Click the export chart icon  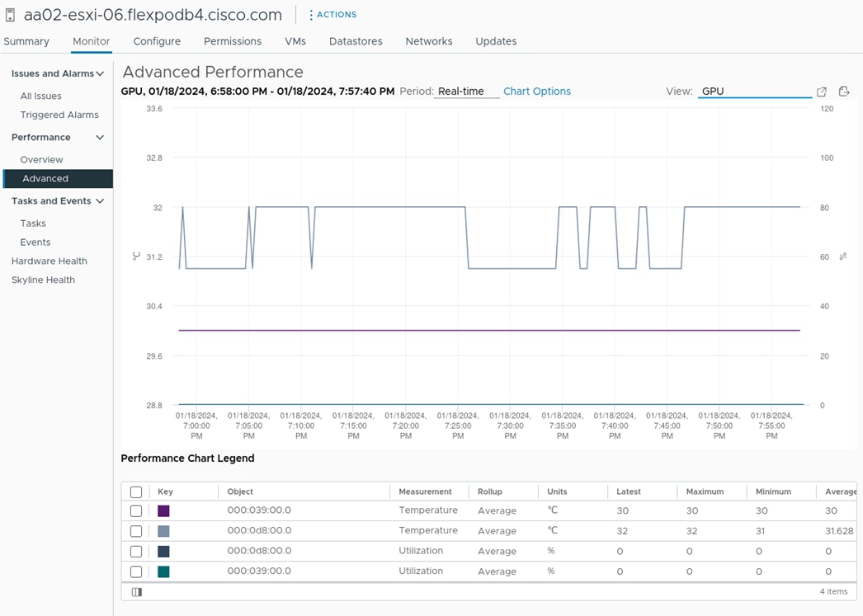pyautogui.click(x=844, y=92)
